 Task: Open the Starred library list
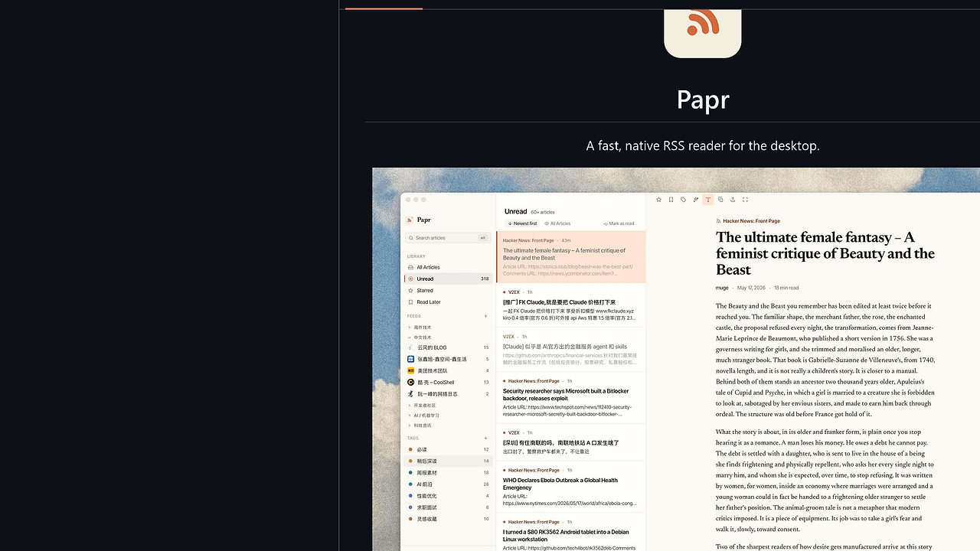click(448, 291)
